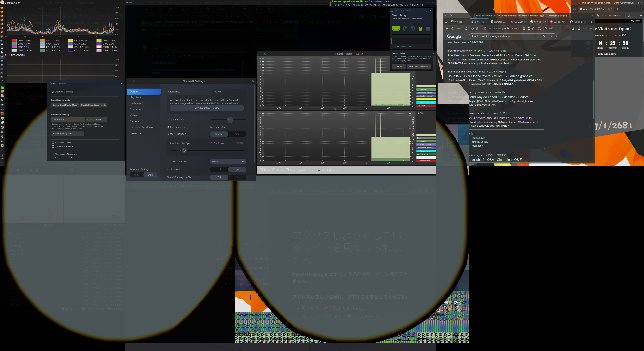Click the right controller status icon in SteamVR
Image resolution: width=644 pixels, height=351 pixels.
click(413, 28)
